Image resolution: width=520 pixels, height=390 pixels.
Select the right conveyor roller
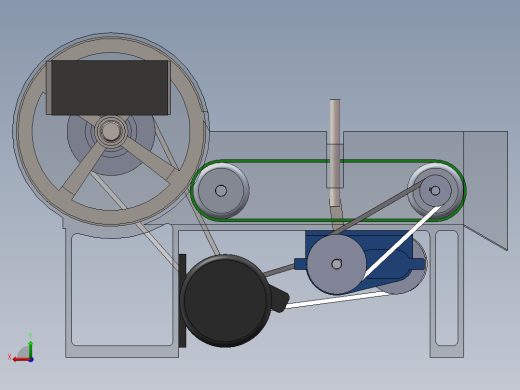point(435,191)
